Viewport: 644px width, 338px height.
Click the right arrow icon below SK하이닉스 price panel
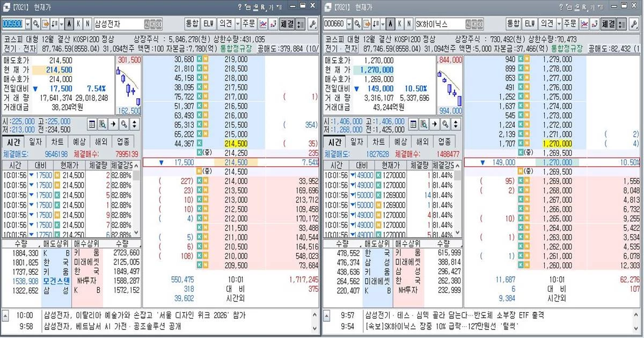click(x=434, y=124)
